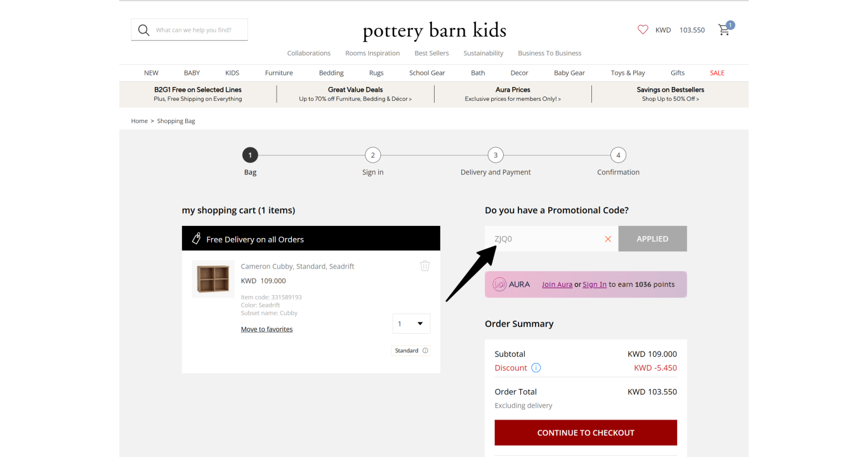
Task: Click Continue to Checkout button
Action: [586, 432]
